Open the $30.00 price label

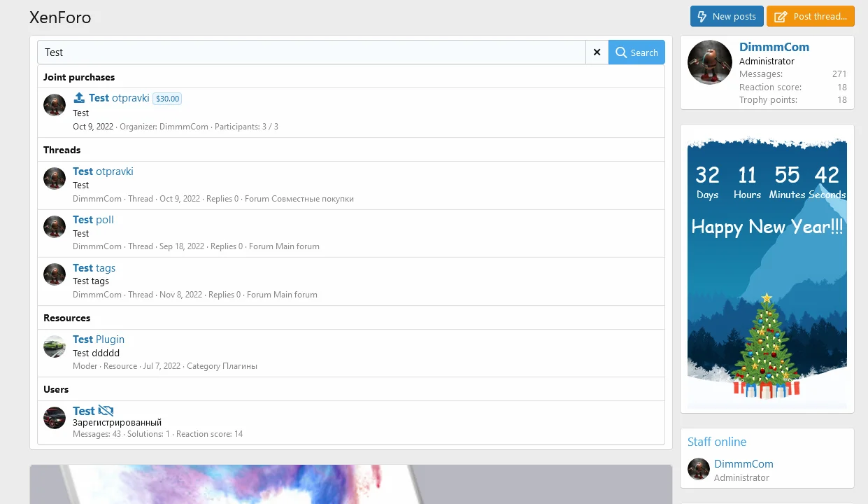point(167,99)
